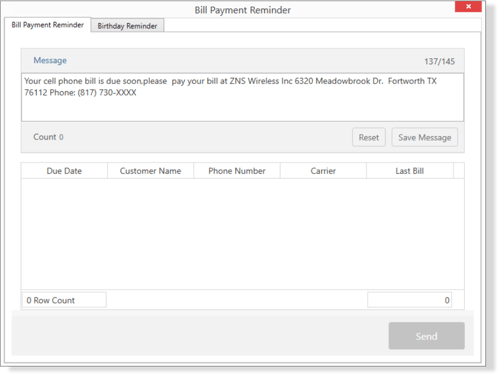The image size is (500, 376).
Task: Click the empty grid area below headers
Action: (242, 234)
